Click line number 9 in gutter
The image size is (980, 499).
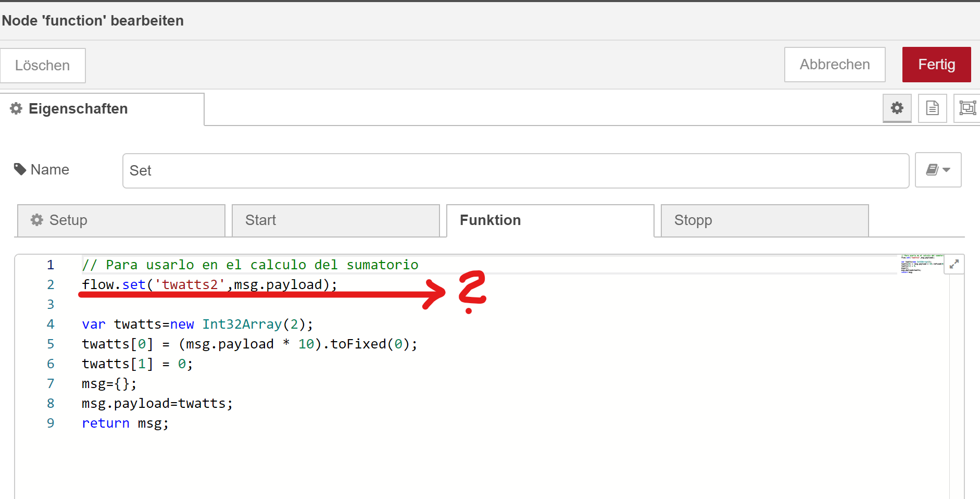click(x=51, y=423)
